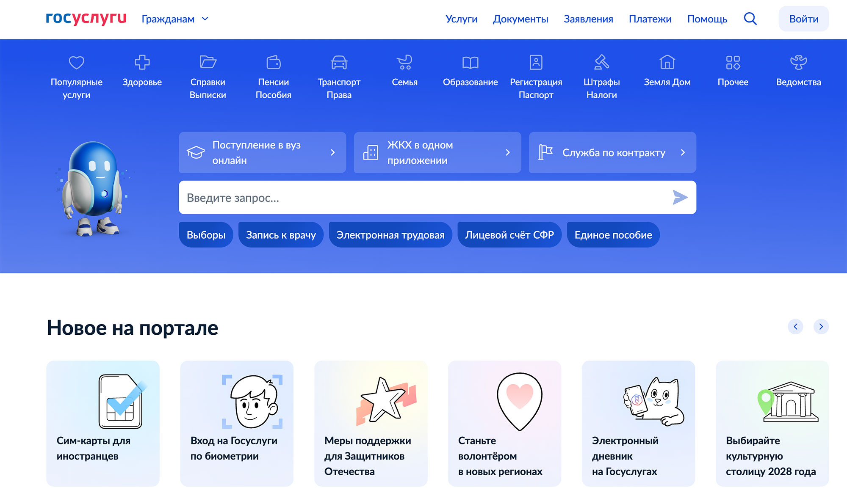Click the Новое на портале heading
Viewport: 847px width, 504px height.
pyautogui.click(x=133, y=328)
